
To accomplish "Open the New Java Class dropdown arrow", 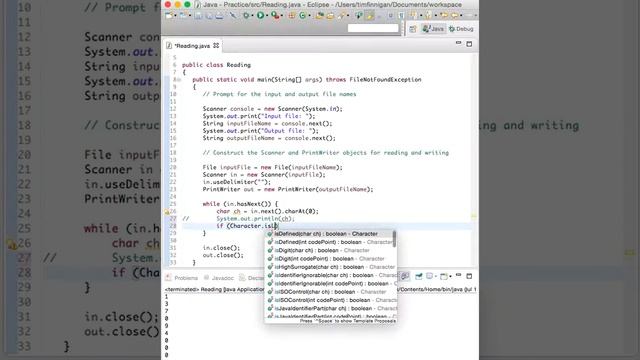I will pos(309,16).
